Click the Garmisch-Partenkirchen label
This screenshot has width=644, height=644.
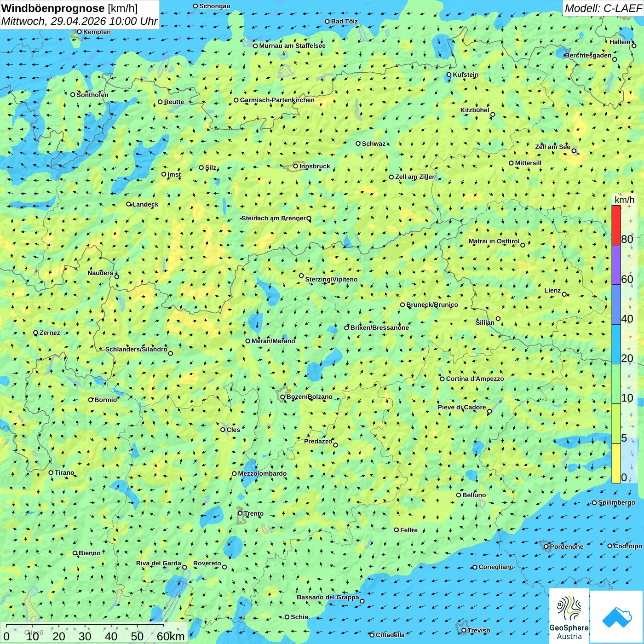tap(277, 100)
